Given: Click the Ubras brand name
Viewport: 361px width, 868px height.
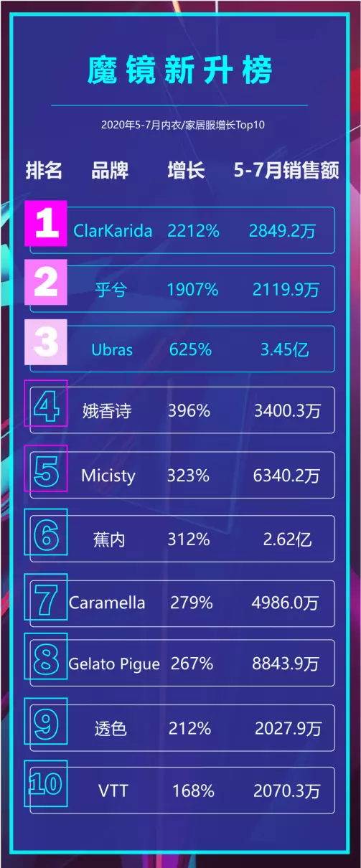Looking at the screenshot, I should [112, 350].
